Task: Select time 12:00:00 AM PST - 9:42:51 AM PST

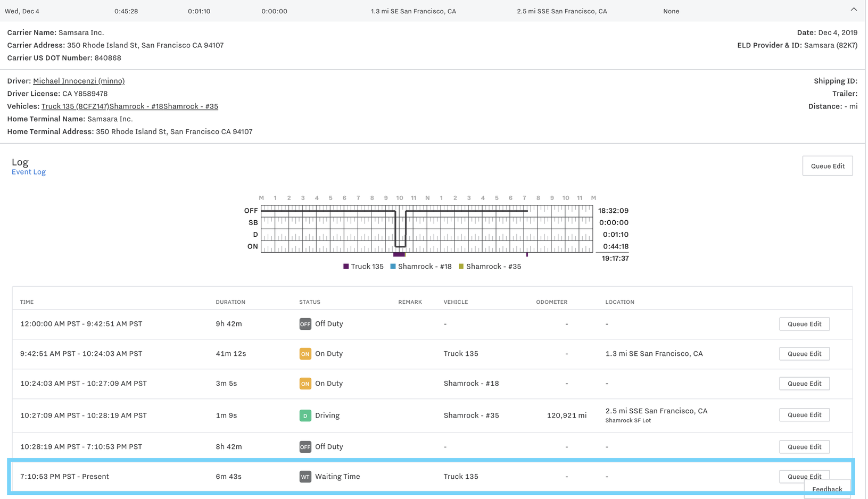Action: pyautogui.click(x=81, y=324)
